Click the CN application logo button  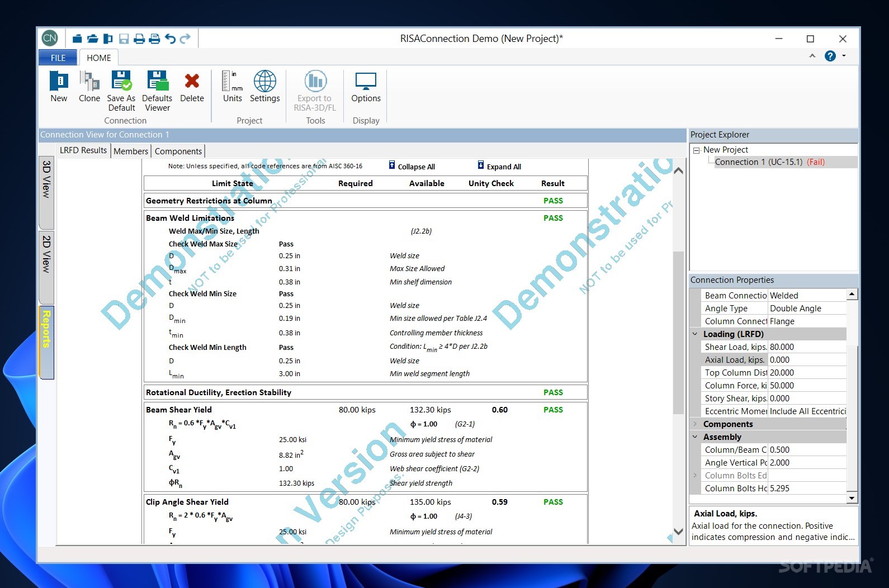pos(50,38)
